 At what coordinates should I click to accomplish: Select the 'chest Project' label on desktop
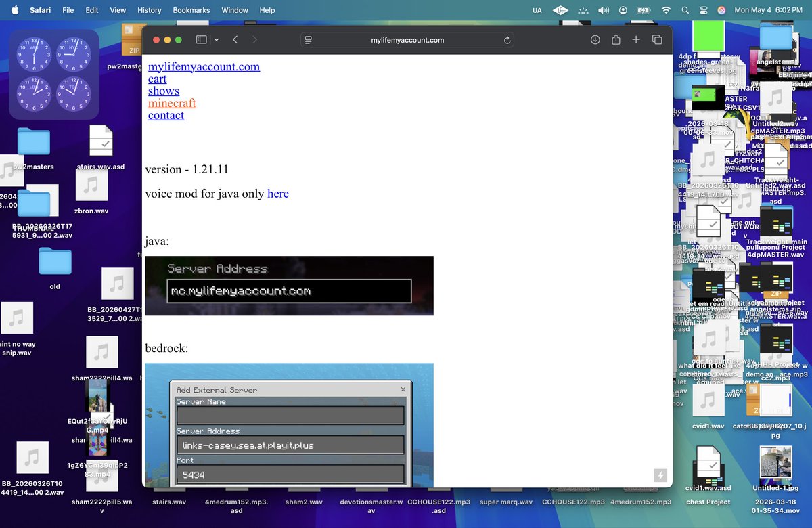(708, 502)
